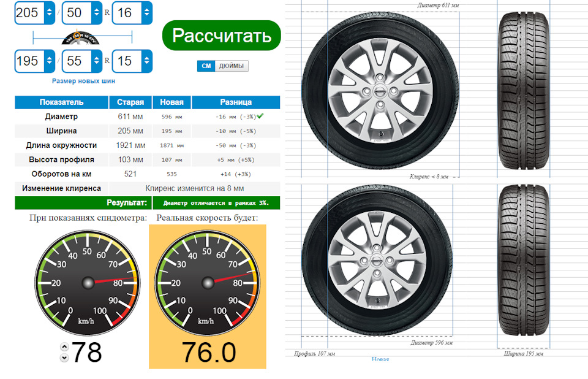Click the Клиренс 8 мм diagram label
This screenshot has width=588, height=379.
coord(429,176)
